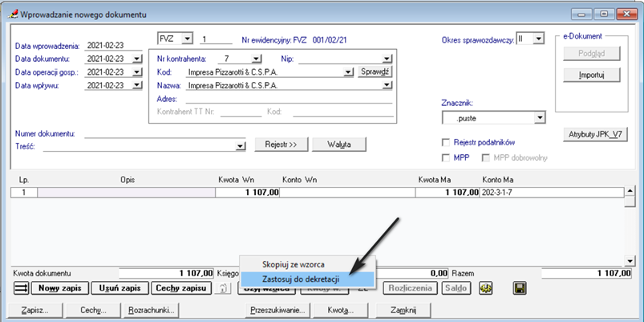This screenshot has width=644, height=322.
Task: Click the Przeszukiwanie... button
Action: coord(278,311)
